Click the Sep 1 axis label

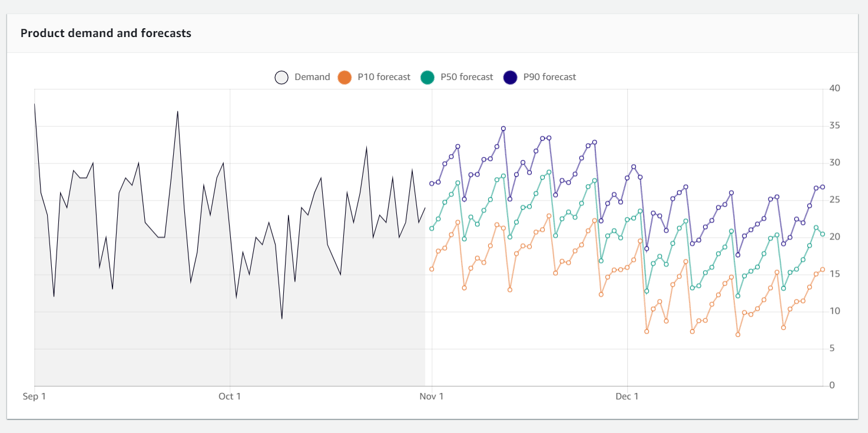pyautogui.click(x=34, y=397)
